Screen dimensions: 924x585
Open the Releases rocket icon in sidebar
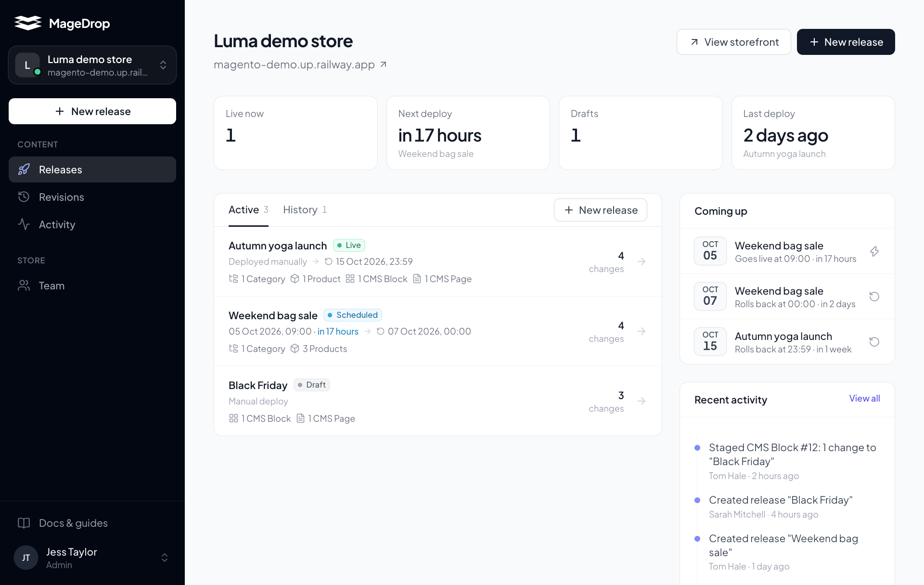click(x=24, y=169)
